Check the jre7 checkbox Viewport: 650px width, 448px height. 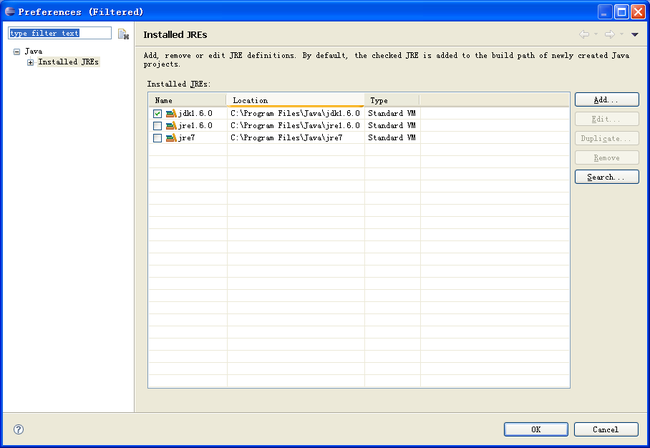click(x=157, y=138)
